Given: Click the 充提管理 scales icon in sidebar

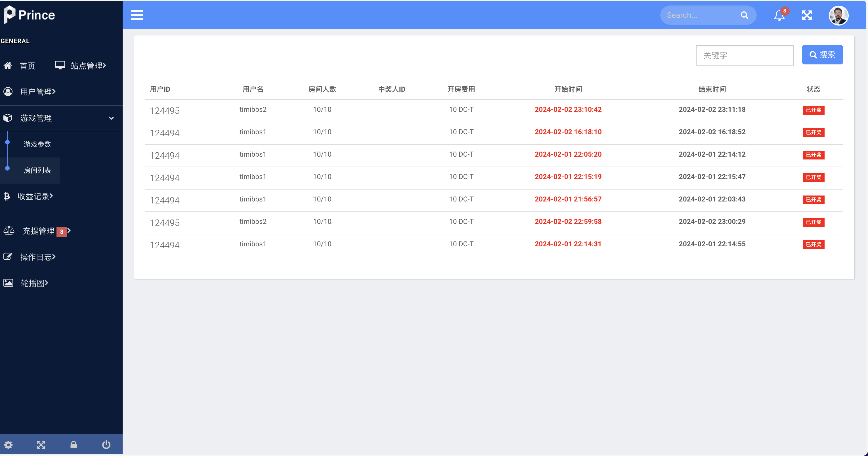Looking at the screenshot, I should (9, 231).
